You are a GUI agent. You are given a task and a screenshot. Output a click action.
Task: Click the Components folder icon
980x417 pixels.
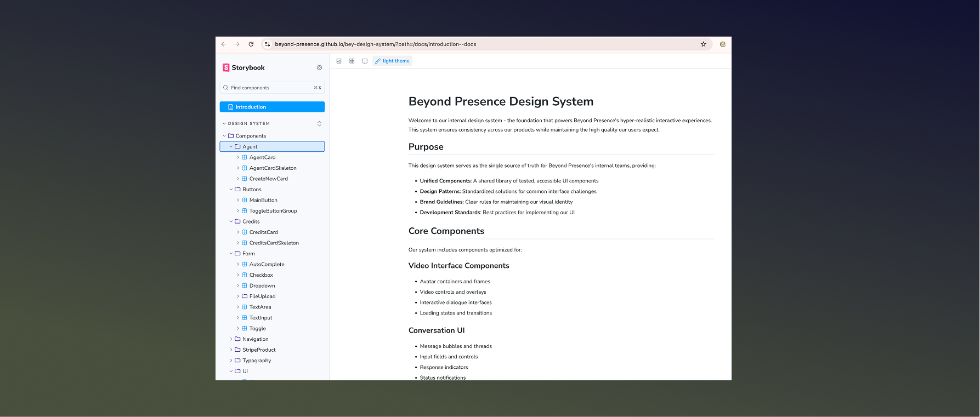231,136
